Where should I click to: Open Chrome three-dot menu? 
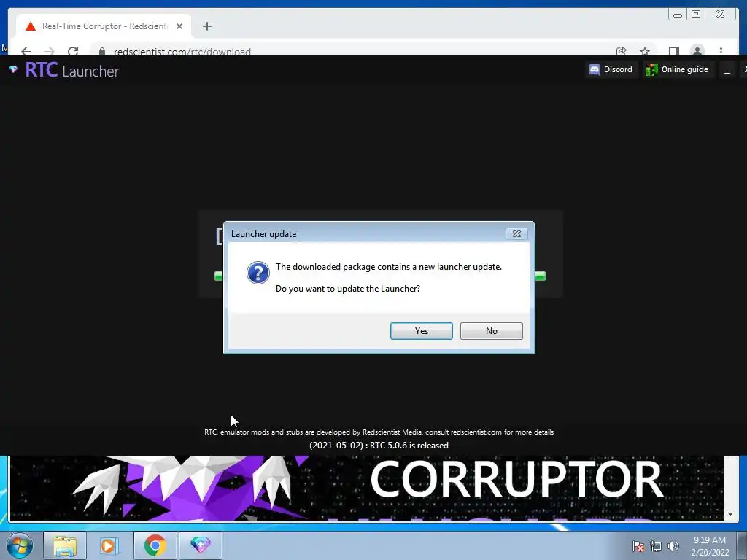point(721,50)
